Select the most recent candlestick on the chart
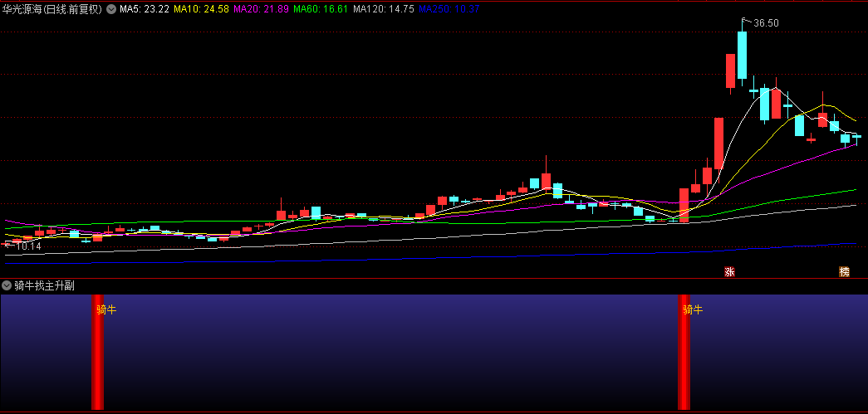The height and width of the screenshot is (414, 868). pyautogui.click(x=856, y=138)
